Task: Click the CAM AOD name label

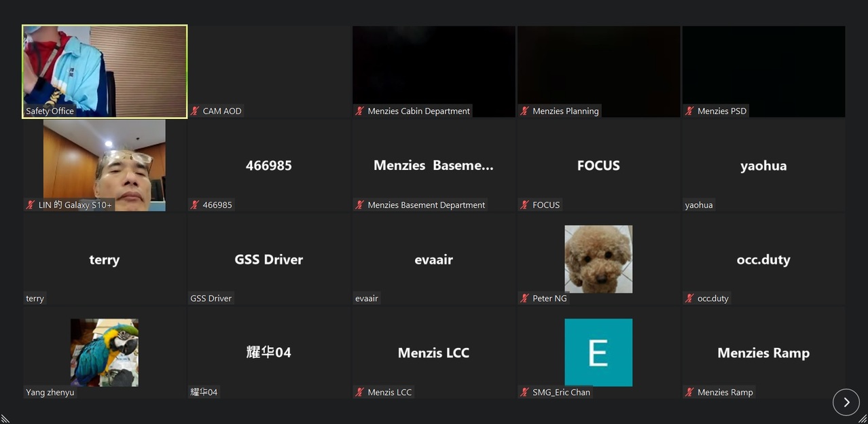Action: 222,111
